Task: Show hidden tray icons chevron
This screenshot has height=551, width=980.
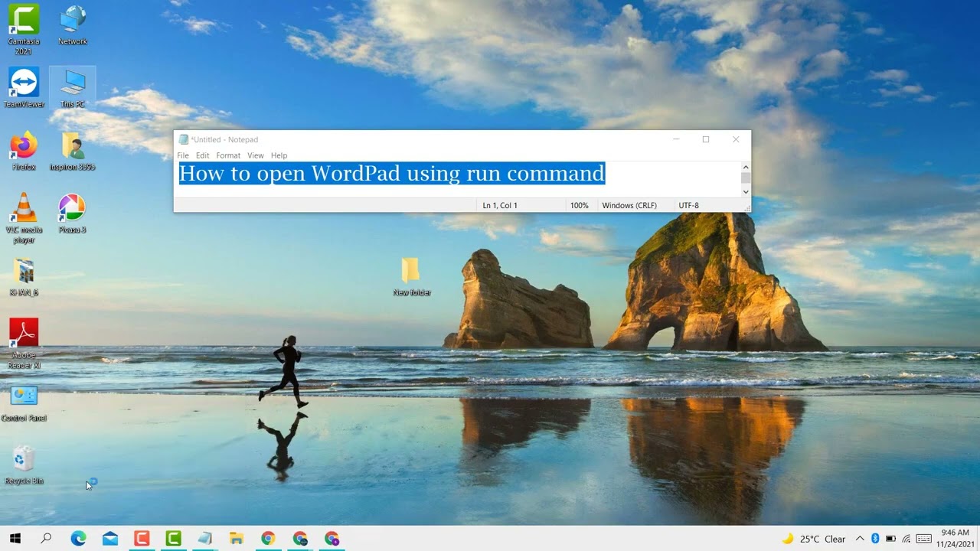Action: 860,539
